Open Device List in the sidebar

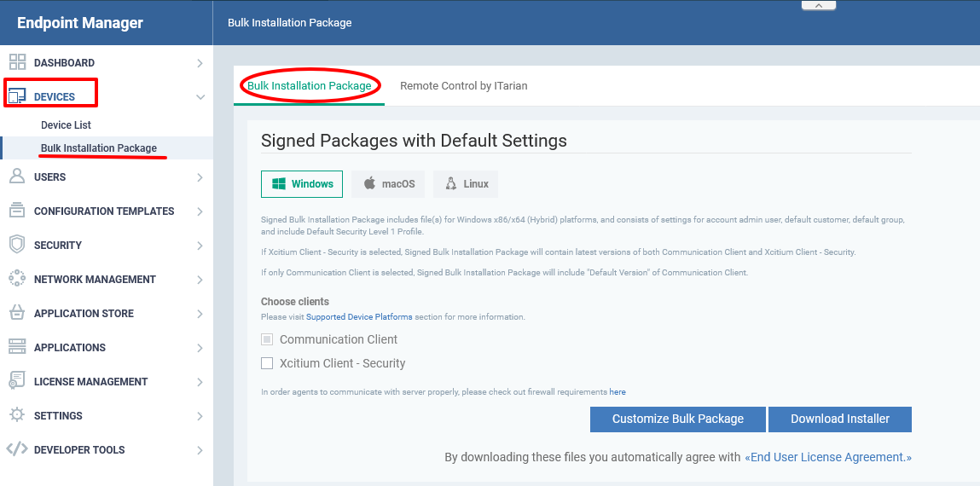(67, 125)
